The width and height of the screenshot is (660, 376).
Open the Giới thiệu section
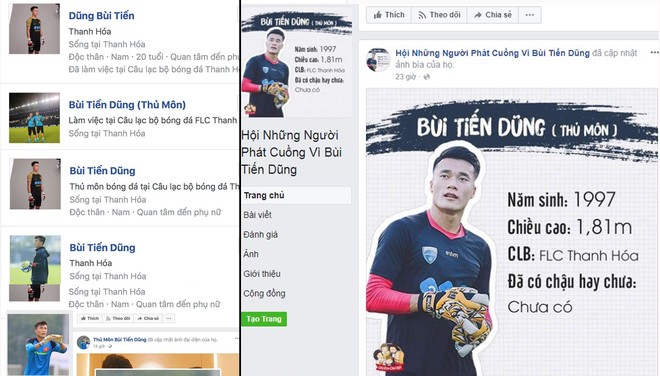[262, 274]
